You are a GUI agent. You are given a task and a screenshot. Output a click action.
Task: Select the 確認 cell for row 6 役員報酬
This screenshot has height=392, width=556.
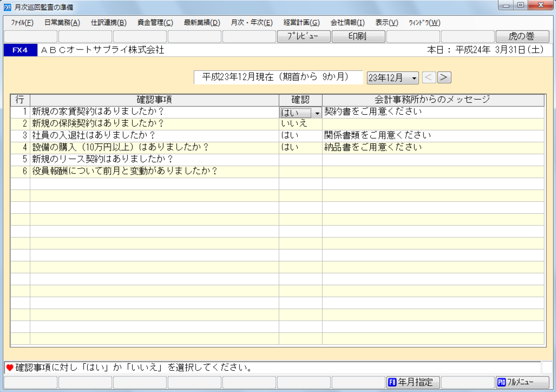tap(300, 171)
